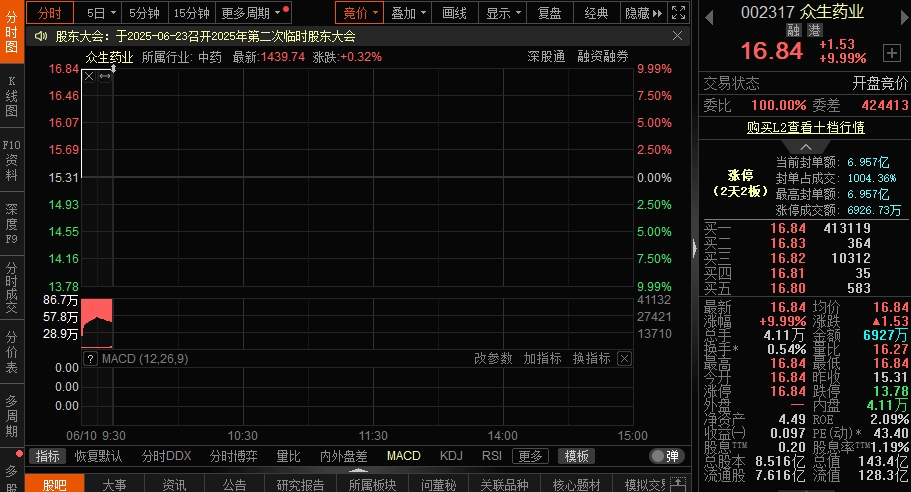Screen dimensions: 911x492
Task: Open the 竞价 dropdown
Action: [x=360, y=13]
